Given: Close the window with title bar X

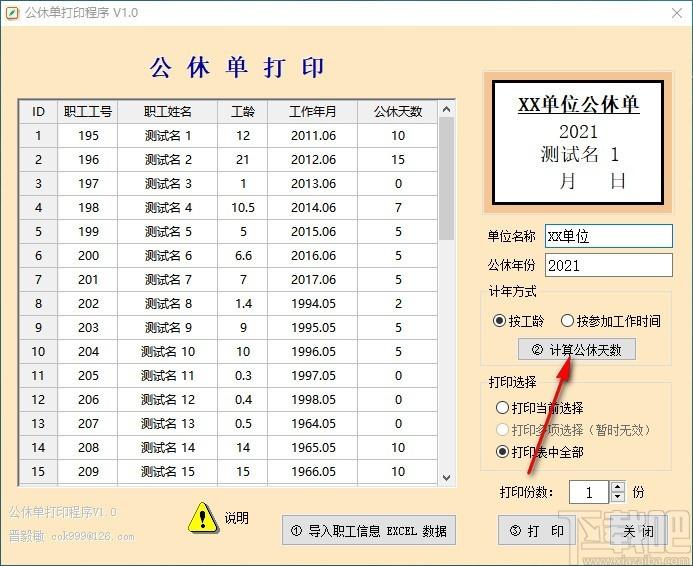Looking at the screenshot, I should pos(676,13).
